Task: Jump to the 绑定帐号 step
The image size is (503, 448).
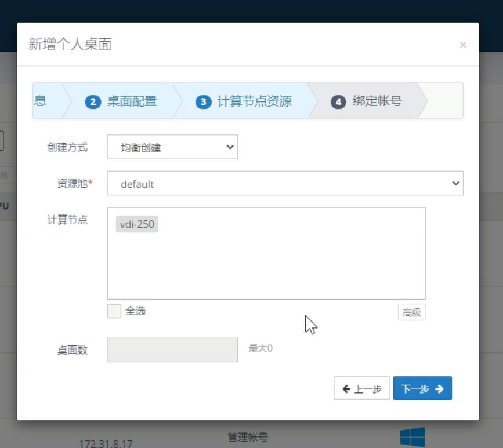Action: pyautogui.click(x=377, y=101)
